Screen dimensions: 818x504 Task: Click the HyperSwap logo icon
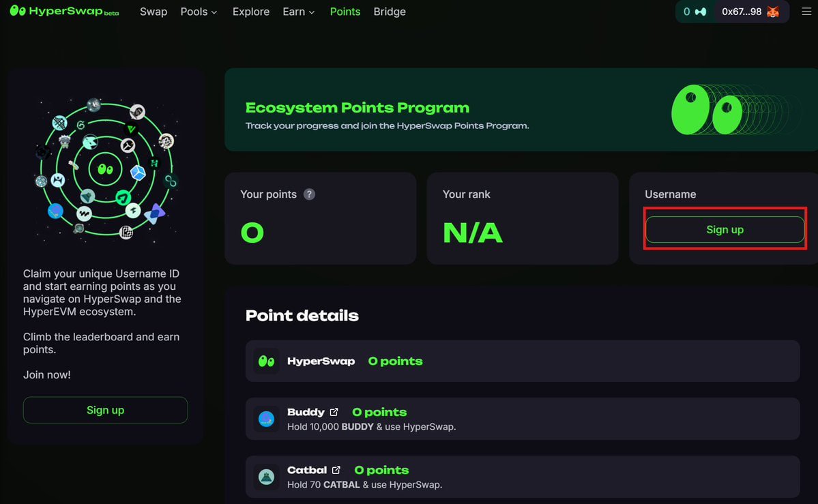pos(18,11)
